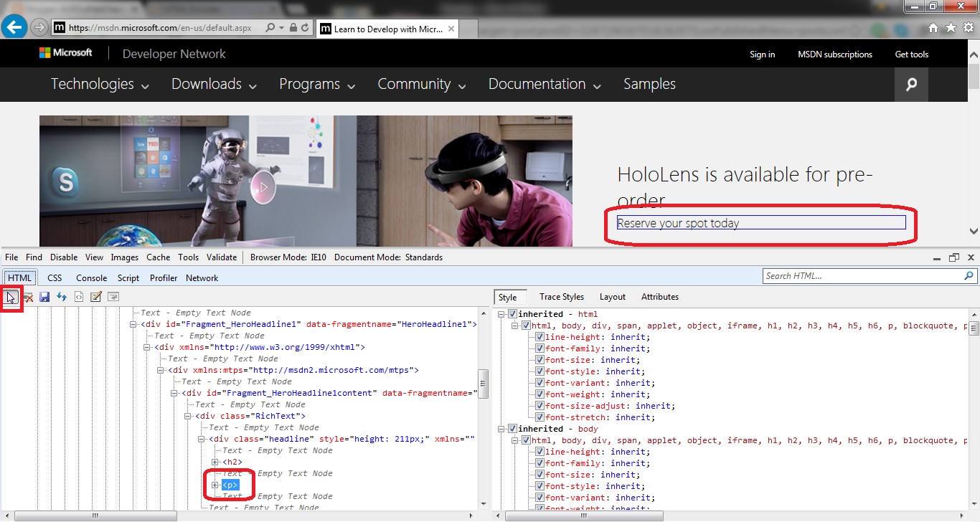Click the element source code icon
980x522 pixels.
click(x=79, y=297)
